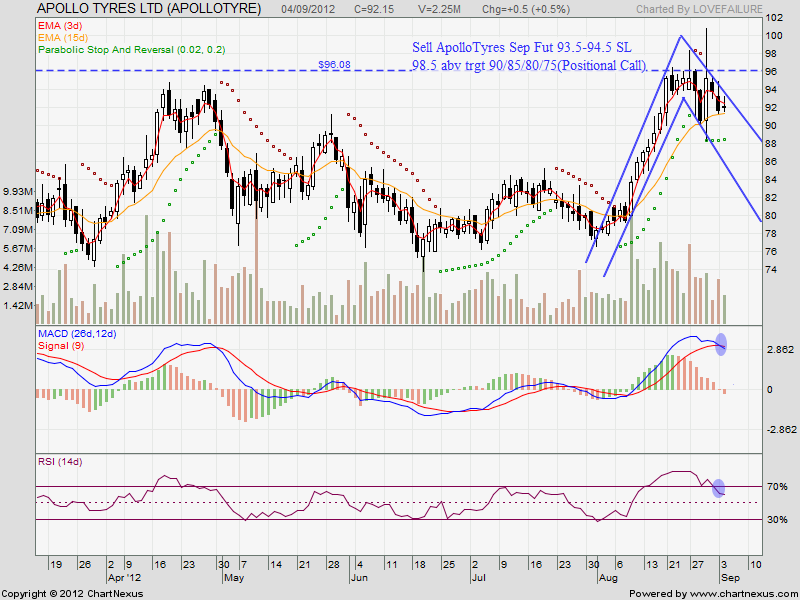The height and width of the screenshot is (600, 800).
Task: Click the $96.08 resistance level label
Action: (334, 65)
